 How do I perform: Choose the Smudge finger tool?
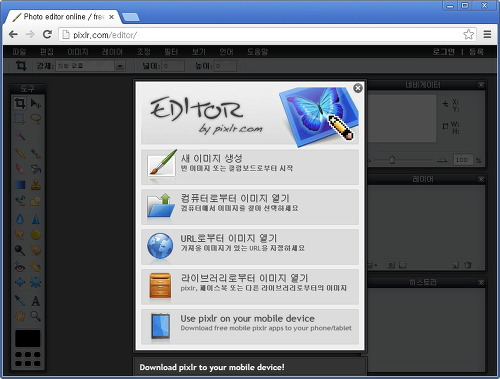tap(20, 235)
